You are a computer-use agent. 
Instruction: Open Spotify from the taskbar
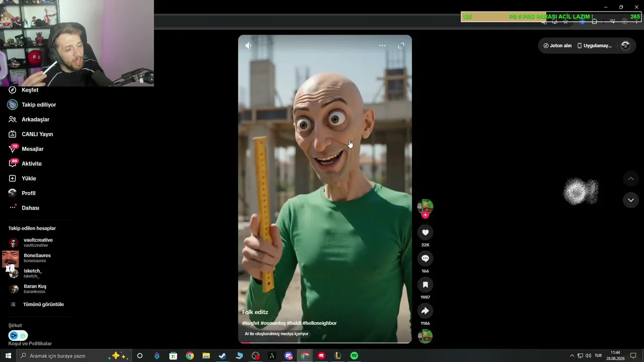[354, 356]
